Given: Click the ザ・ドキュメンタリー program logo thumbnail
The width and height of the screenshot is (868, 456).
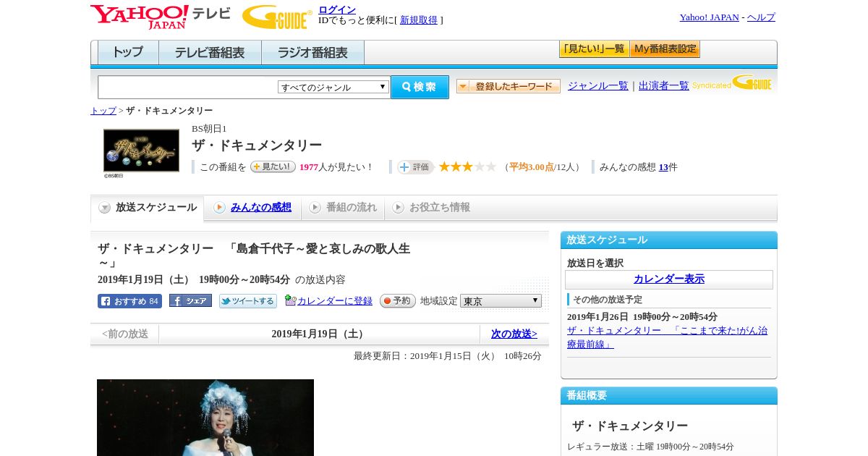Looking at the screenshot, I should [x=141, y=151].
